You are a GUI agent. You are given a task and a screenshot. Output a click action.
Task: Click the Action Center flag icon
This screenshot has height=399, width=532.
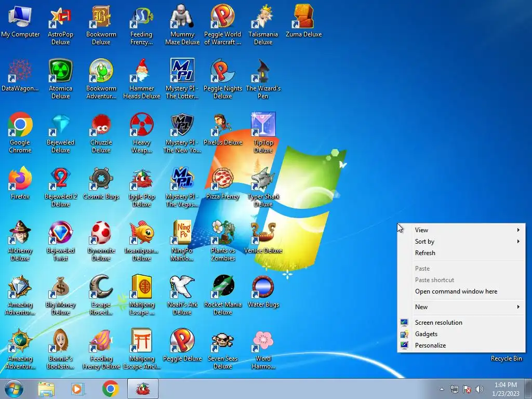tap(467, 389)
